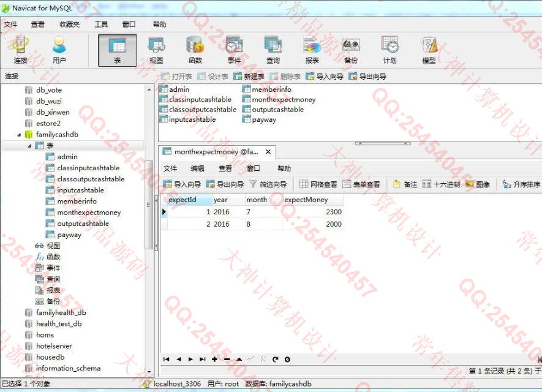This screenshot has height=392, width=542.
Task: Select classinputcashtable in the object list
Action: pos(200,100)
